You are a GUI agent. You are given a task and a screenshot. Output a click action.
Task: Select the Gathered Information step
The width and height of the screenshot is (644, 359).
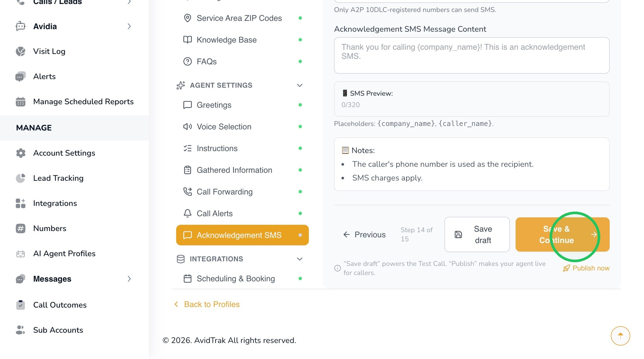click(x=242, y=170)
